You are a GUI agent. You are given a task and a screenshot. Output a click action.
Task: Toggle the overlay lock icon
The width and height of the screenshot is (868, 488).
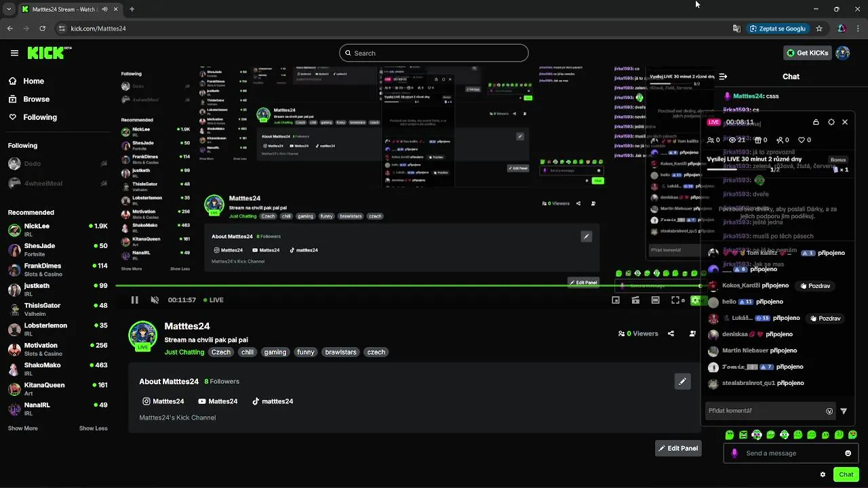coord(816,122)
